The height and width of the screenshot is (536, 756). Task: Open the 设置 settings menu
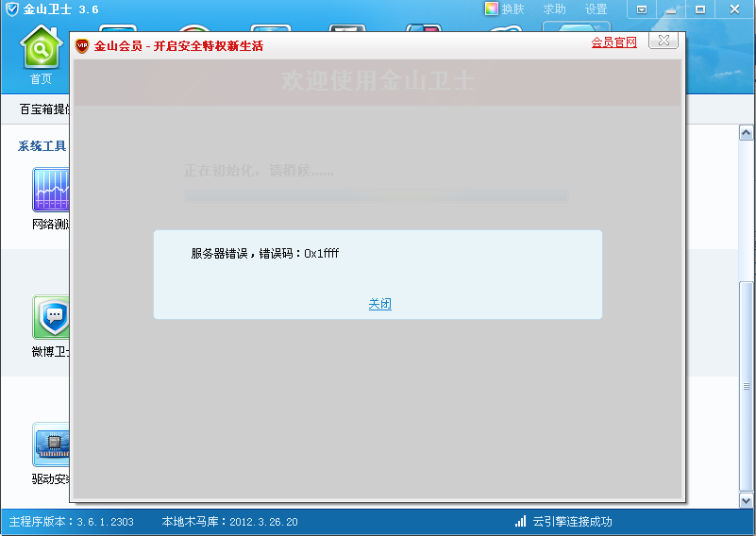click(x=596, y=9)
